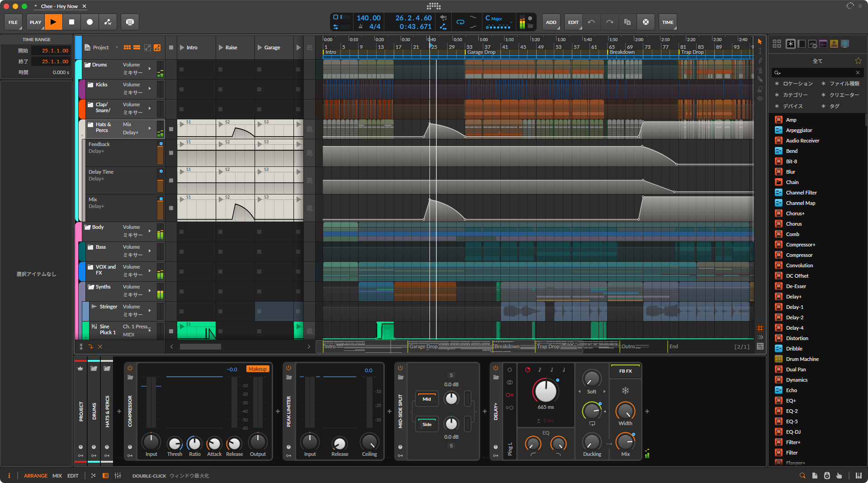Screen dimensions: 868x483
Task: Click the redo arrow icon
Action: (609, 22)
